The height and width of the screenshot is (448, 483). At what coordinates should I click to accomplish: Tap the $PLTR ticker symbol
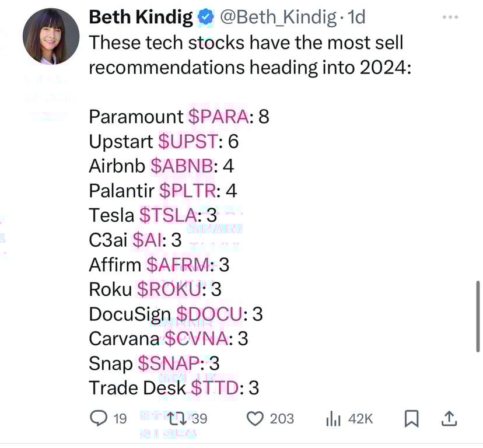[x=190, y=191]
